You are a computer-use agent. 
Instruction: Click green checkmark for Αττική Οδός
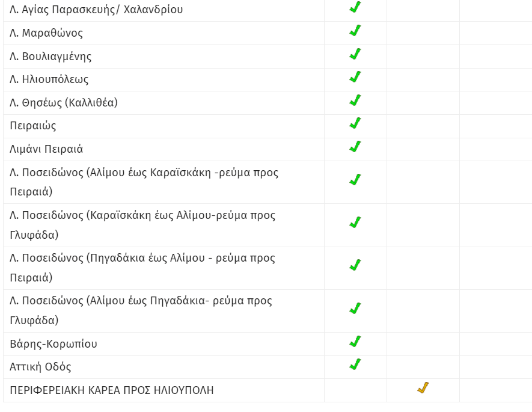tap(355, 364)
